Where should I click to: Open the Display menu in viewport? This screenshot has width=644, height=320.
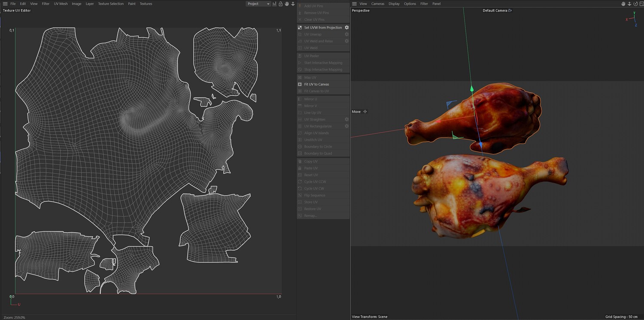[x=394, y=4]
